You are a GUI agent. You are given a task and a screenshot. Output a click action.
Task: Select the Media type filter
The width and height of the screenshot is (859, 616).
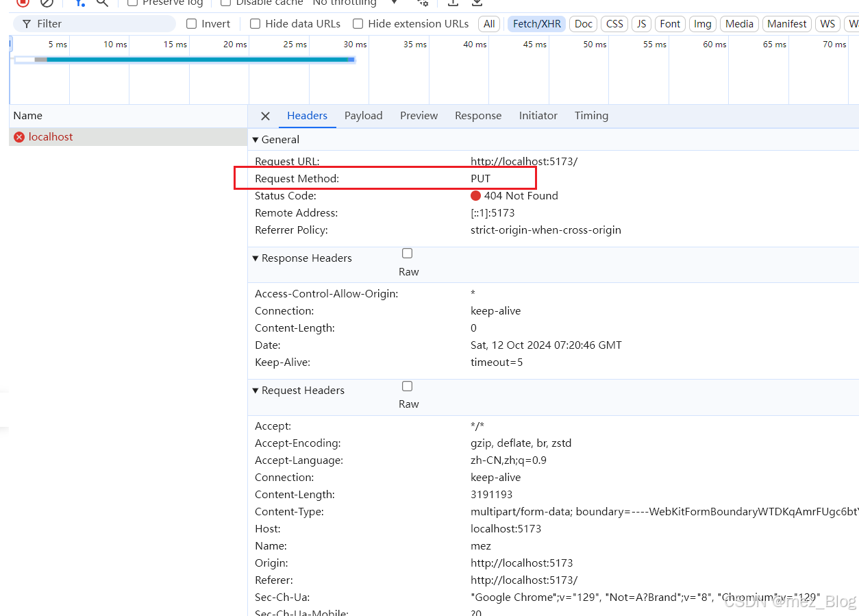coord(739,24)
